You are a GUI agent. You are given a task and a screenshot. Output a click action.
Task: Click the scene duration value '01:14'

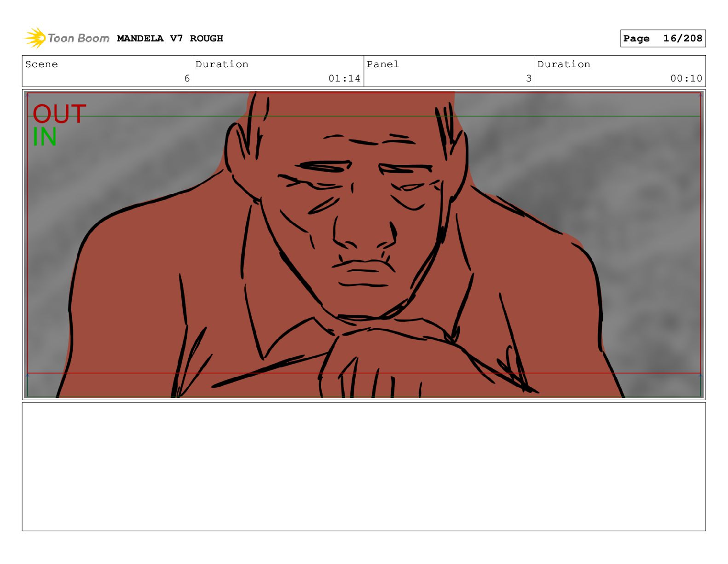click(344, 78)
